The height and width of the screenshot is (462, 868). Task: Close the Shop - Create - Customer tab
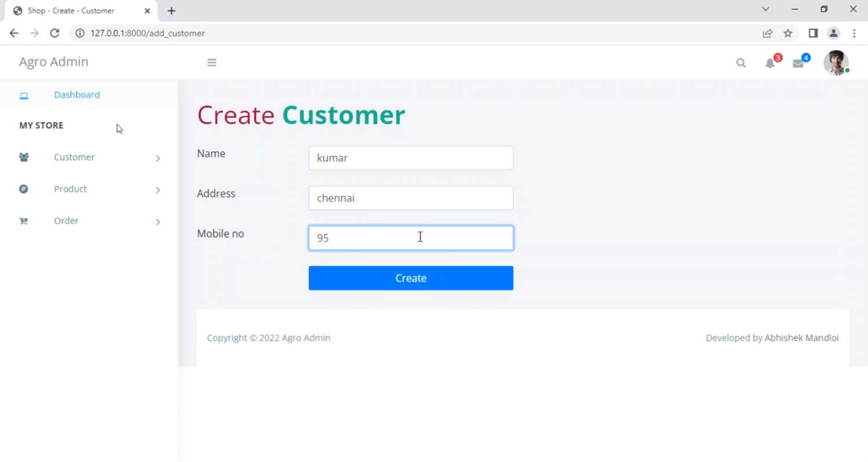[x=147, y=10]
